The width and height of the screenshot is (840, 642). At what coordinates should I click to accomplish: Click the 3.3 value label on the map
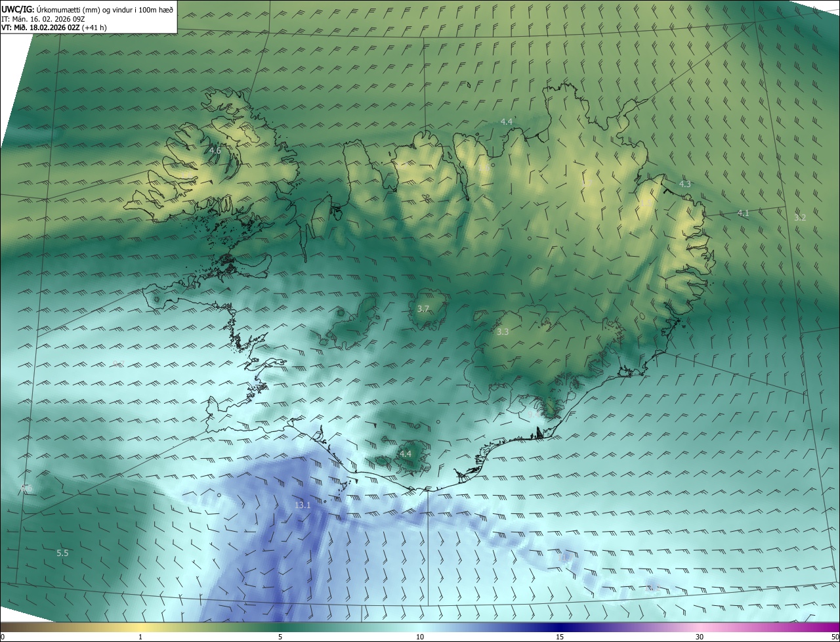pyautogui.click(x=503, y=332)
